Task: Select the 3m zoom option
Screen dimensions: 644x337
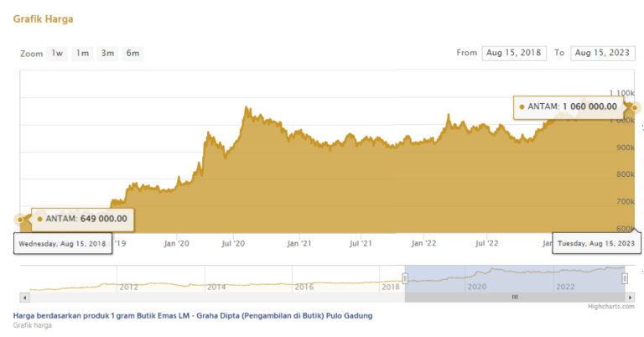Action: (x=107, y=54)
